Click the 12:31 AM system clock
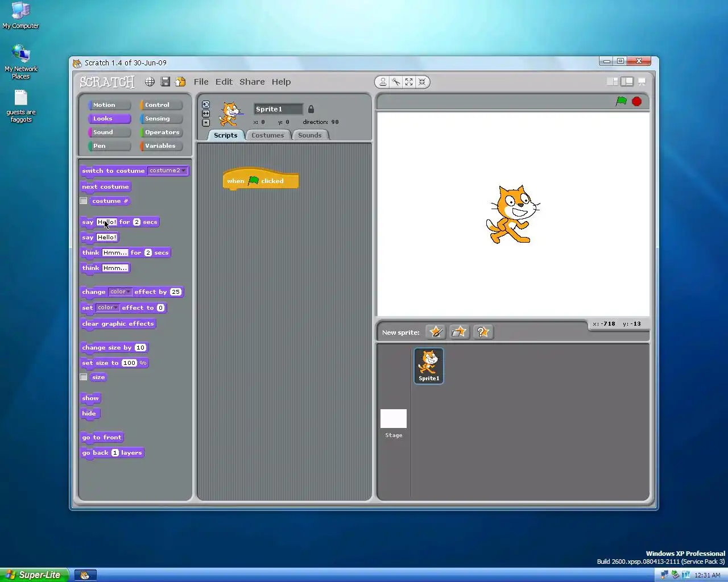The width and height of the screenshot is (728, 582). click(x=707, y=575)
